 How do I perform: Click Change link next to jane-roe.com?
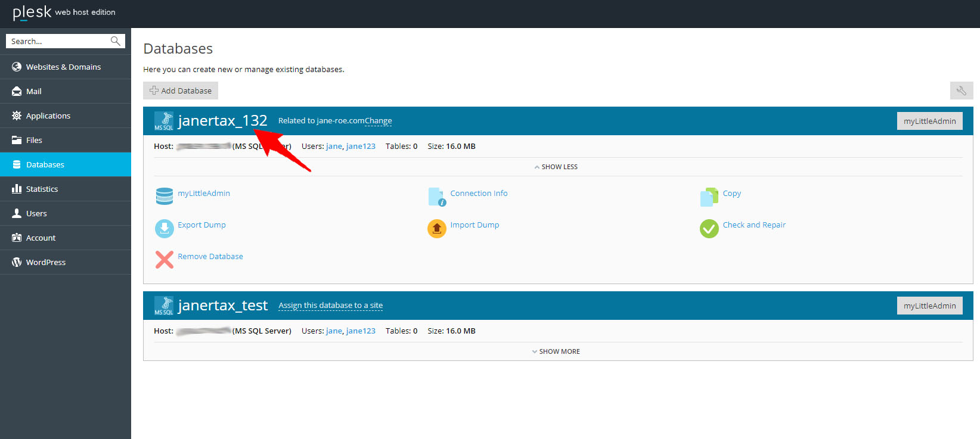pyautogui.click(x=379, y=121)
